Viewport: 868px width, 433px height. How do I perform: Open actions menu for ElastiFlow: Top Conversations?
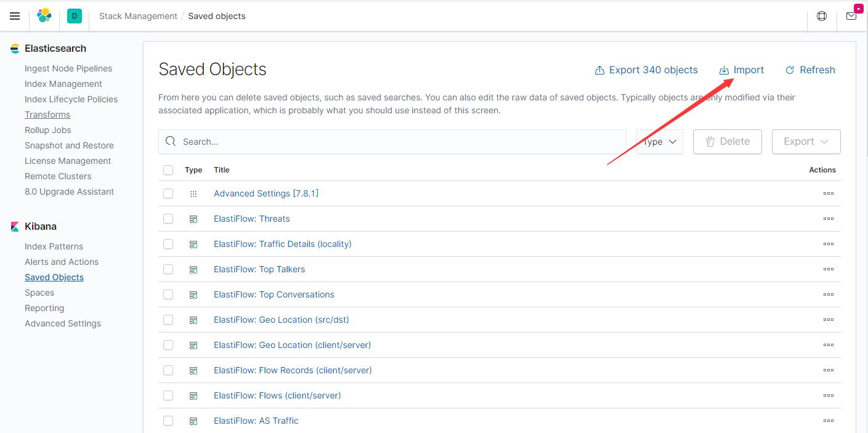(x=828, y=294)
